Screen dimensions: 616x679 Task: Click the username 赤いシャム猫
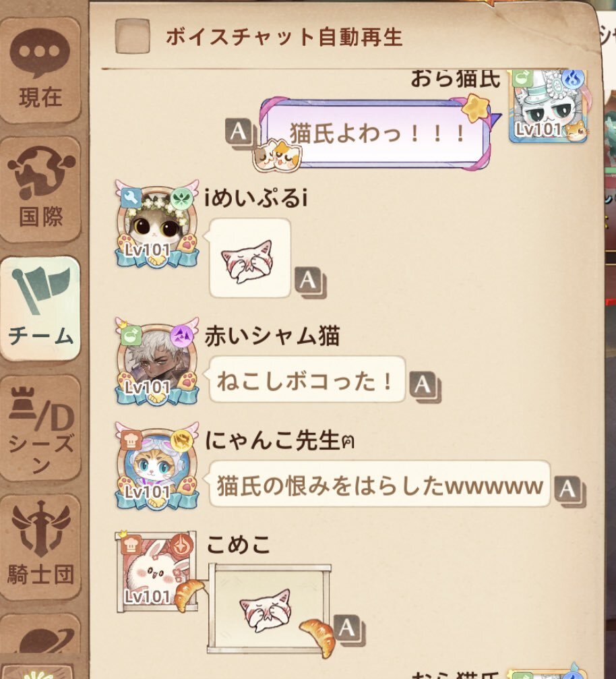(272, 336)
